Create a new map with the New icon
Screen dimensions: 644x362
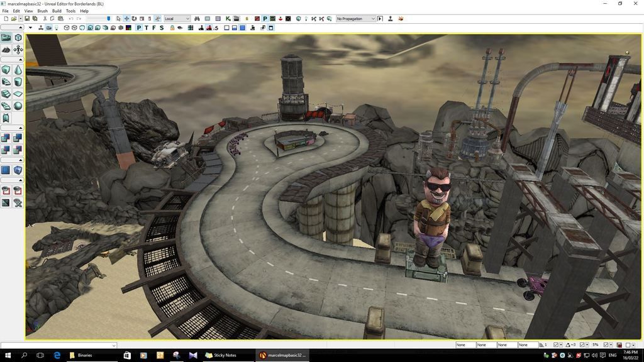(6, 19)
